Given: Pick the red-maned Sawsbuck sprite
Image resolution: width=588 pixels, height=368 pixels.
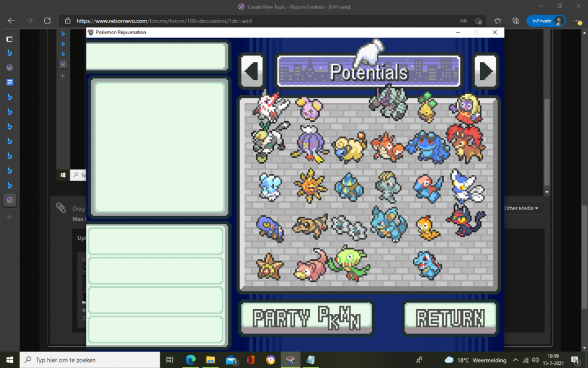Looking at the screenshot, I should (466, 143).
